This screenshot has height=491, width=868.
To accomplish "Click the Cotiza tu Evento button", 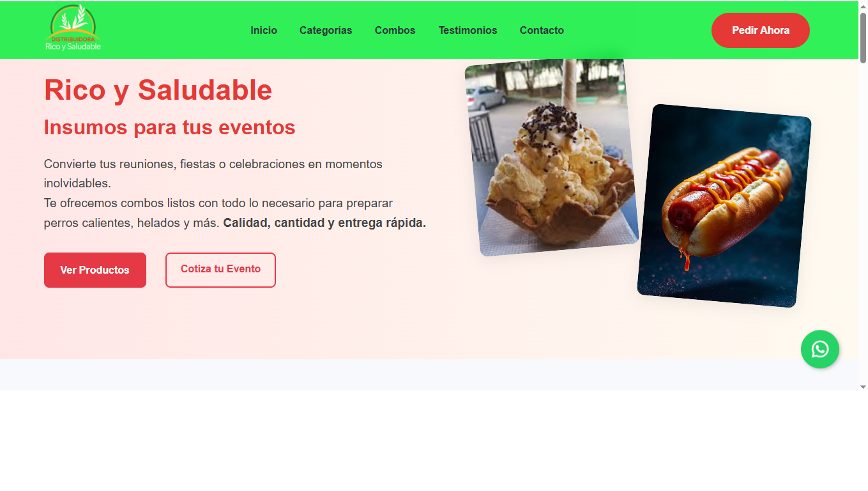I will click(220, 270).
